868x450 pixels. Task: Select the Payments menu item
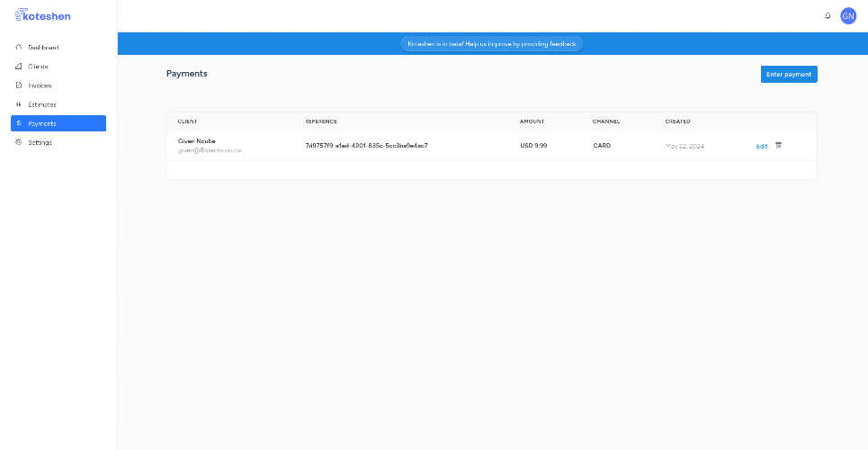tap(58, 123)
